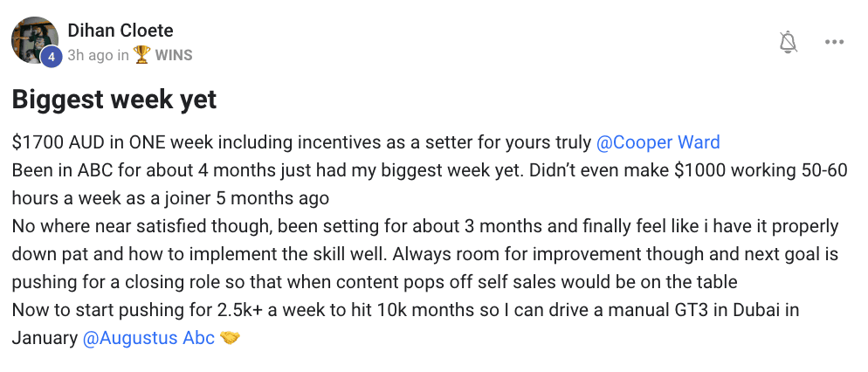This screenshot has width=868, height=372.
Task: Click the pushing for a closing role line
Action: click(x=375, y=282)
